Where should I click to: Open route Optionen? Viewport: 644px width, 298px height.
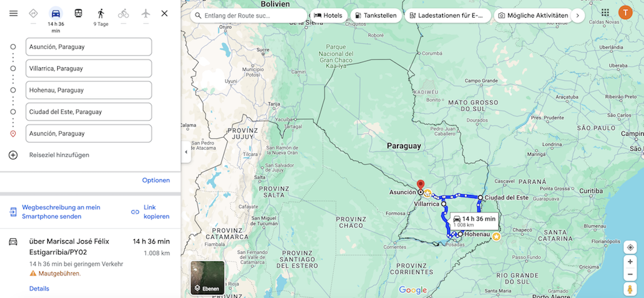156,180
